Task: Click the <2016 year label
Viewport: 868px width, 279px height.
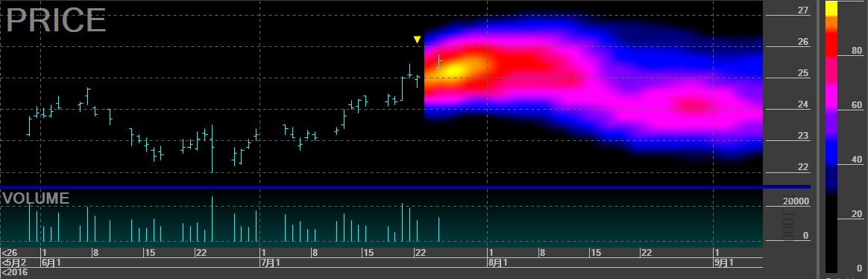Action: click(14, 272)
